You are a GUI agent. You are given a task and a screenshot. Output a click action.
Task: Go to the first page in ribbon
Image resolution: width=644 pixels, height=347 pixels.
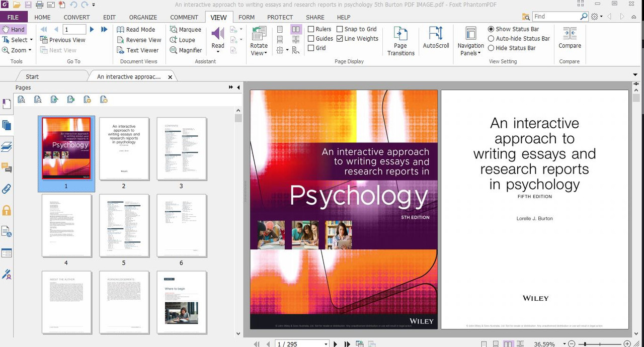click(44, 30)
